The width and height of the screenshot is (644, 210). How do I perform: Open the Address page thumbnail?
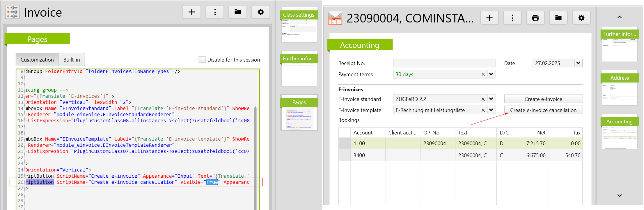[619, 89]
